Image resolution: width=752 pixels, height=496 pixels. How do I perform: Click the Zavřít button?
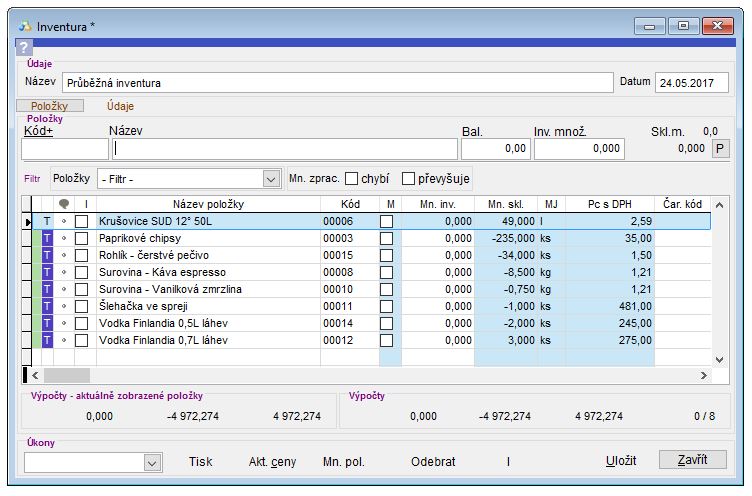click(692, 460)
